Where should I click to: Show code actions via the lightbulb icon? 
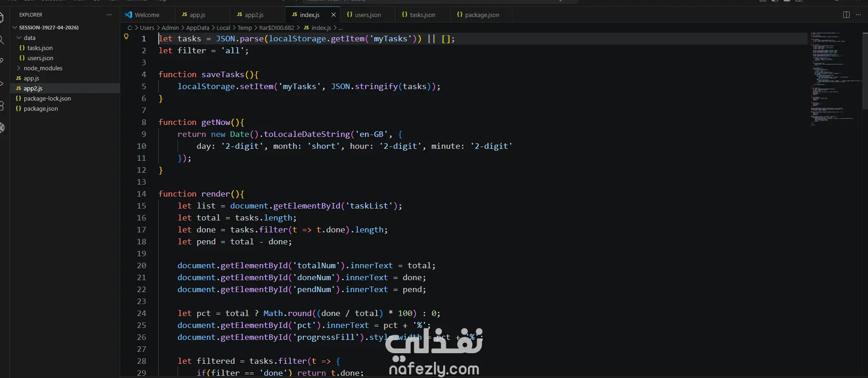[126, 37]
